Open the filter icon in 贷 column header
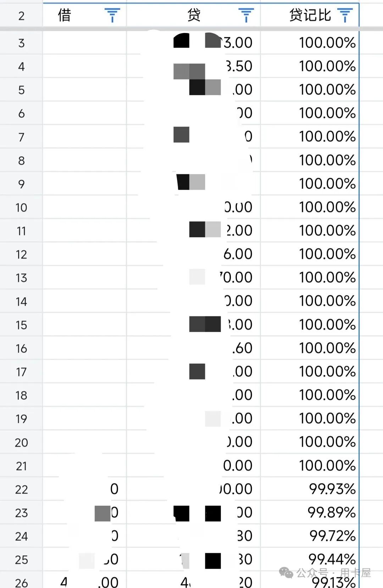This screenshot has height=588, width=383. 246,15
